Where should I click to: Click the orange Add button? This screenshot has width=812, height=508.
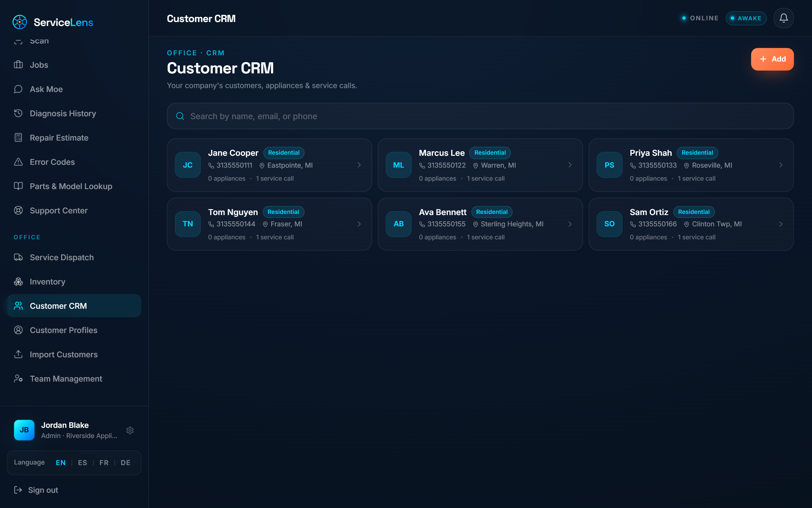[x=772, y=59]
